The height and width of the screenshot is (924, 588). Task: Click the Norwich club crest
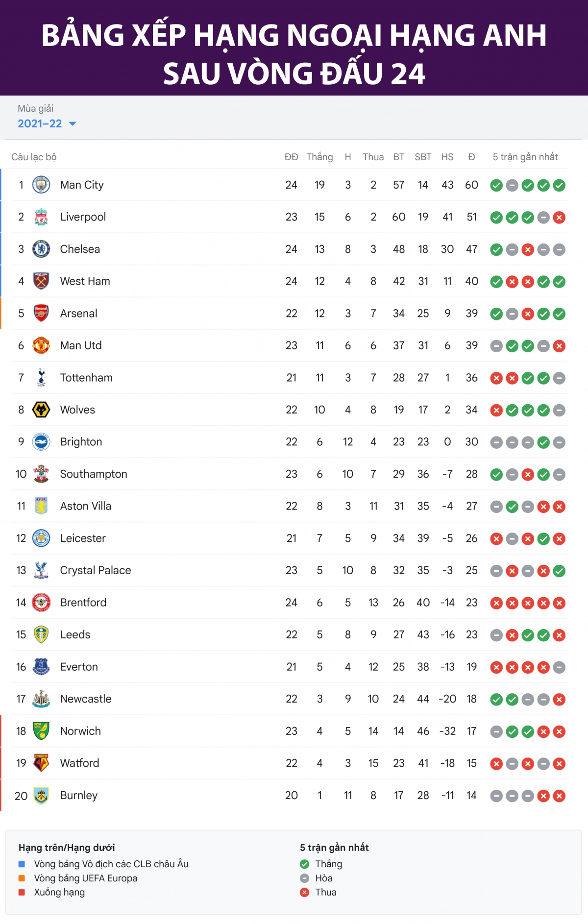point(41,731)
